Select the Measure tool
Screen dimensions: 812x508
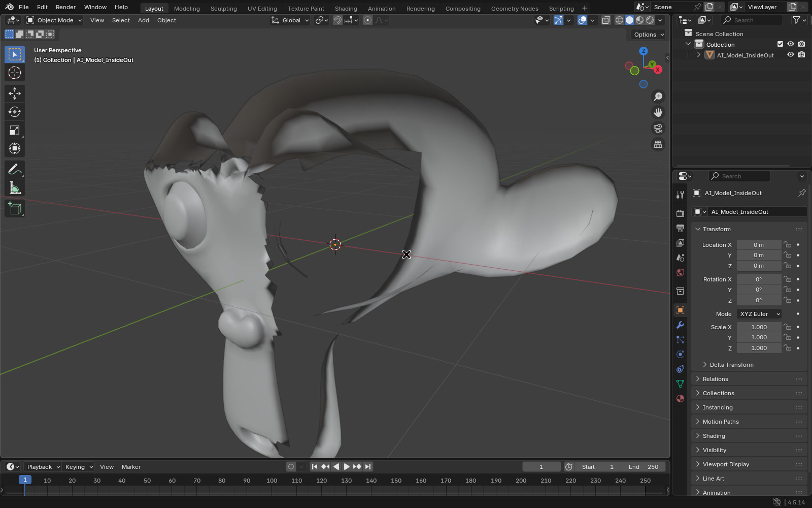pyautogui.click(x=15, y=188)
